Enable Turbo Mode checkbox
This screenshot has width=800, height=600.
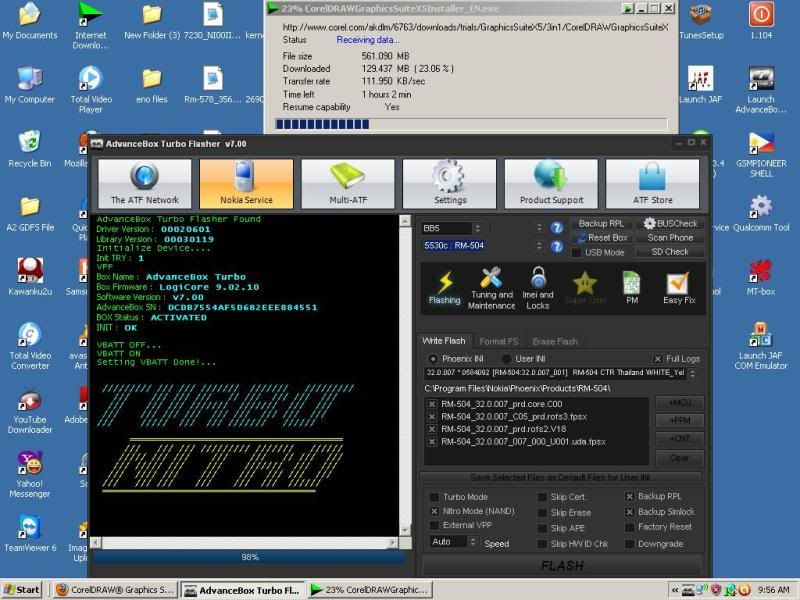pyautogui.click(x=434, y=497)
